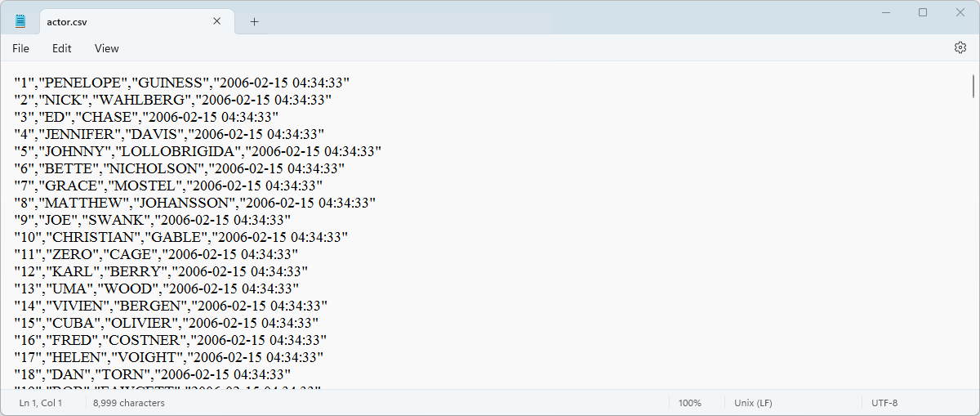The width and height of the screenshot is (980, 416).
Task: Open the Edit menu
Action: [62, 48]
